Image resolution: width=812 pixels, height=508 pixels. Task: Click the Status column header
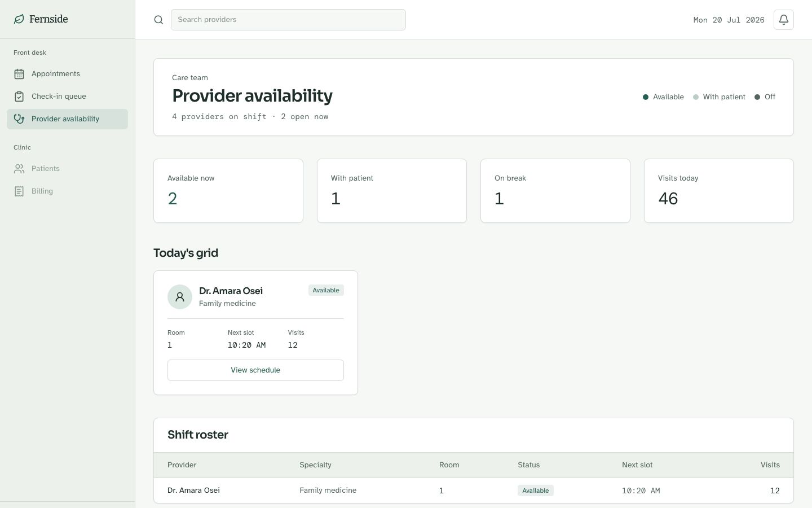[x=529, y=465]
